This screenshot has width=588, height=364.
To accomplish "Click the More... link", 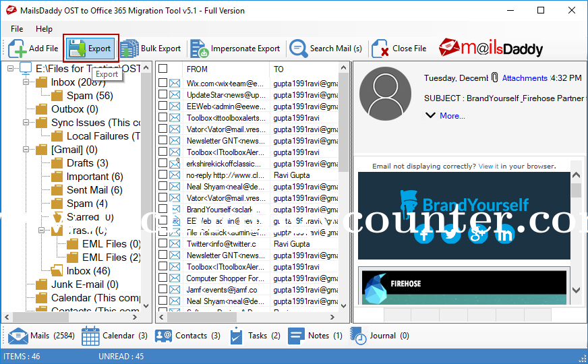I will [452, 116].
